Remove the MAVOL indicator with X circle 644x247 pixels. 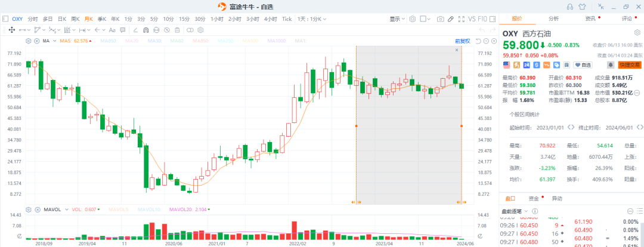point(36,209)
